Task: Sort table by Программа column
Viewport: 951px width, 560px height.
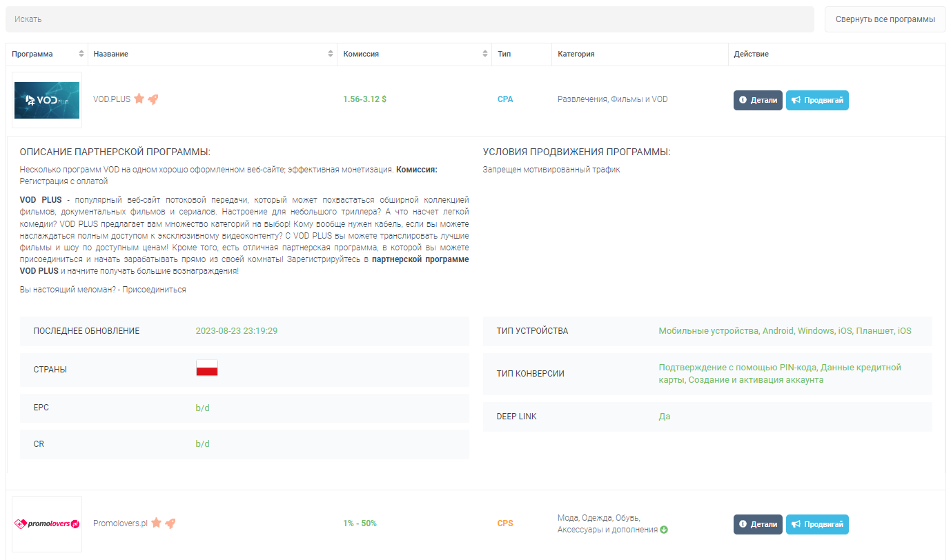Action: [x=81, y=54]
